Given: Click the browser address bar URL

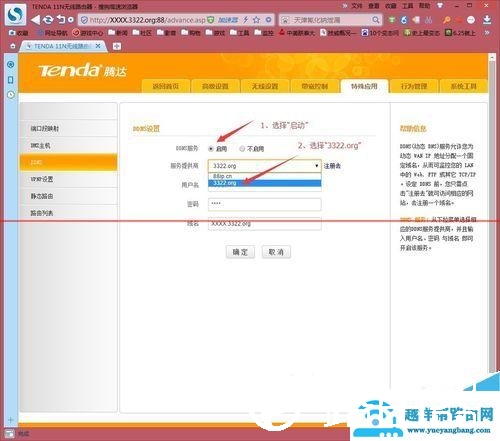Looking at the screenshot, I should click(148, 20).
